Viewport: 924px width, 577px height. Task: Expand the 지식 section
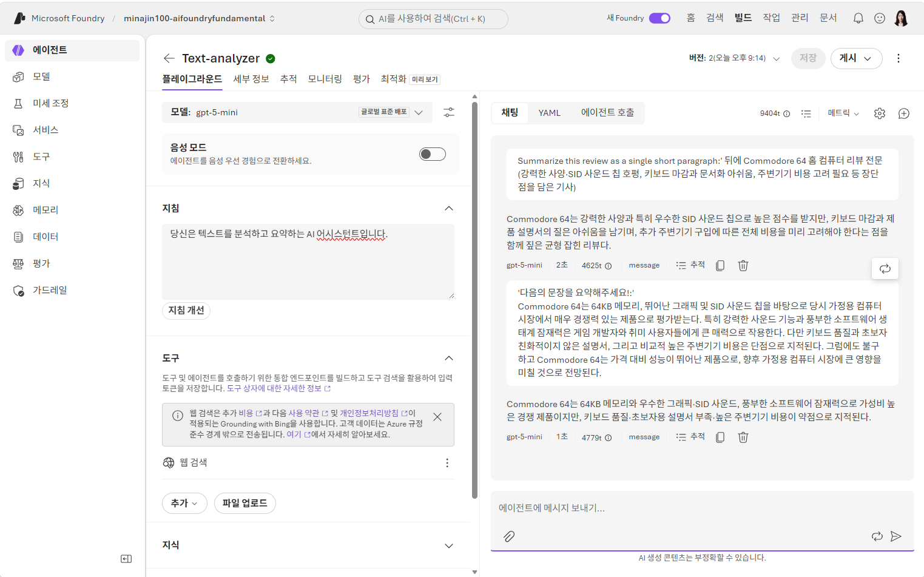(449, 545)
